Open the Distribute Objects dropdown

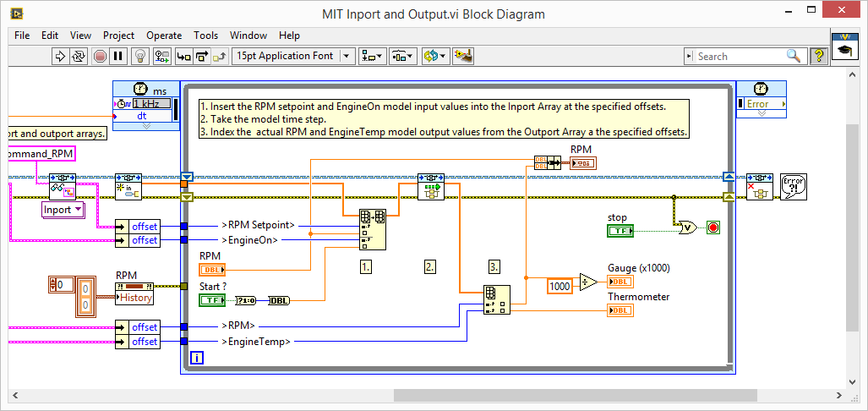(x=403, y=56)
